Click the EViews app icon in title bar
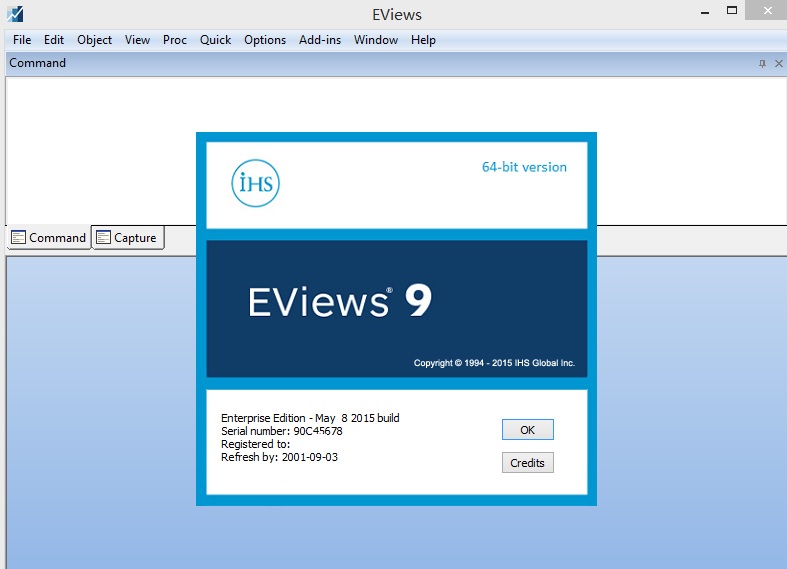 tap(15, 14)
